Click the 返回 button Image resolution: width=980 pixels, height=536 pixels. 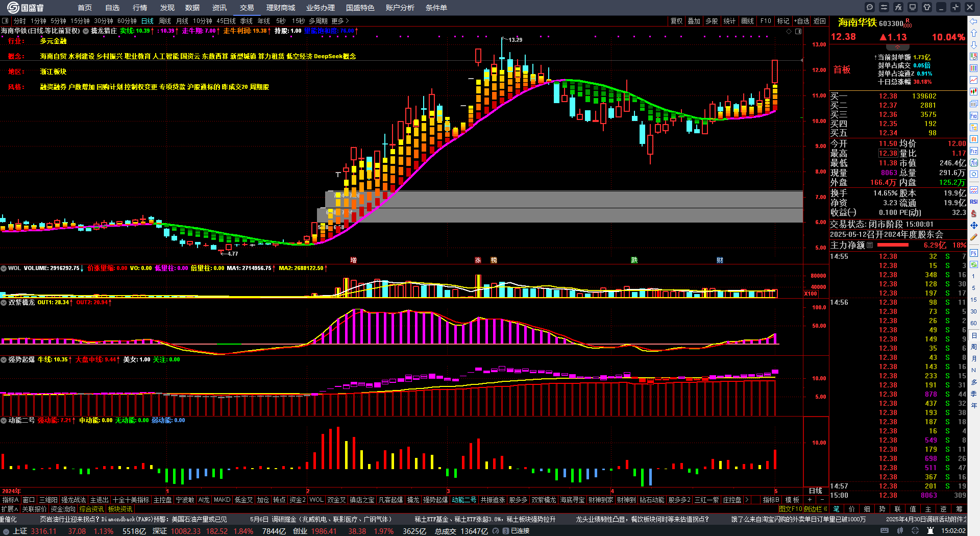(x=820, y=21)
